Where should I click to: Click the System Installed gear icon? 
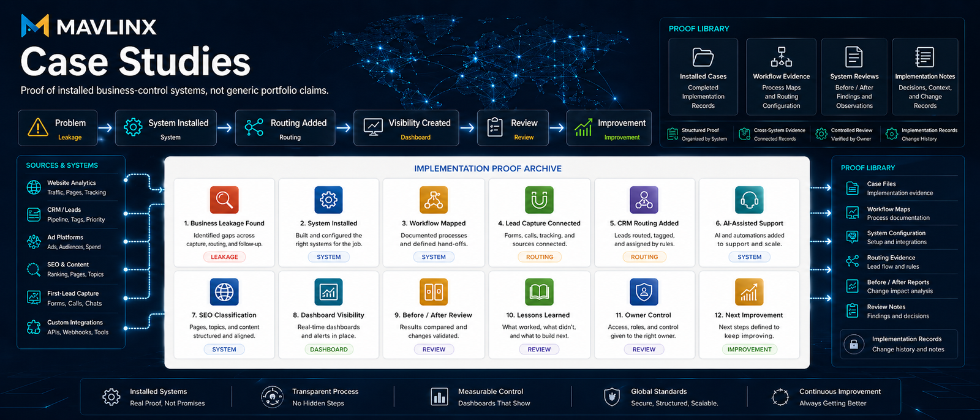[133, 127]
